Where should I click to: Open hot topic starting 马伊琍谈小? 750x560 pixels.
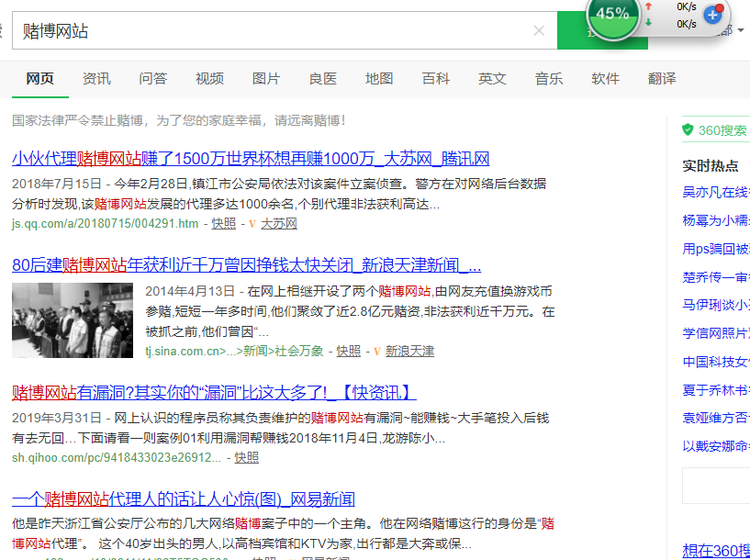pos(716,305)
